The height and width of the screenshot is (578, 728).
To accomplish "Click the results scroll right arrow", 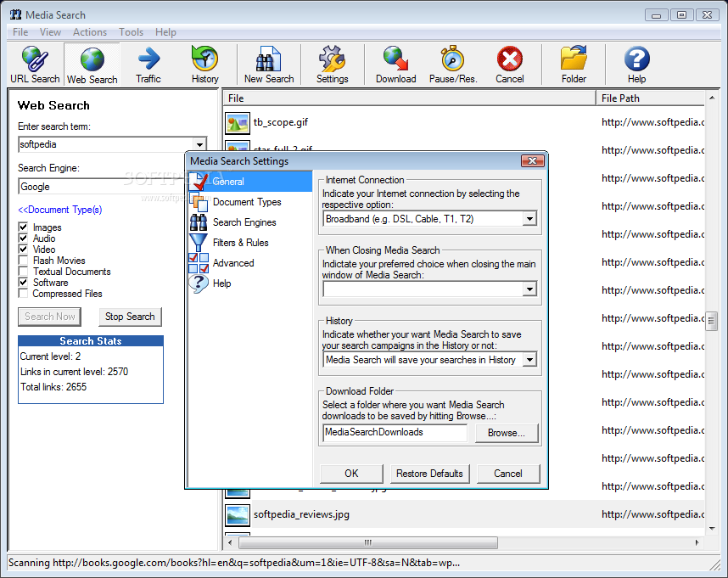I will pyautogui.click(x=697, y=542).
